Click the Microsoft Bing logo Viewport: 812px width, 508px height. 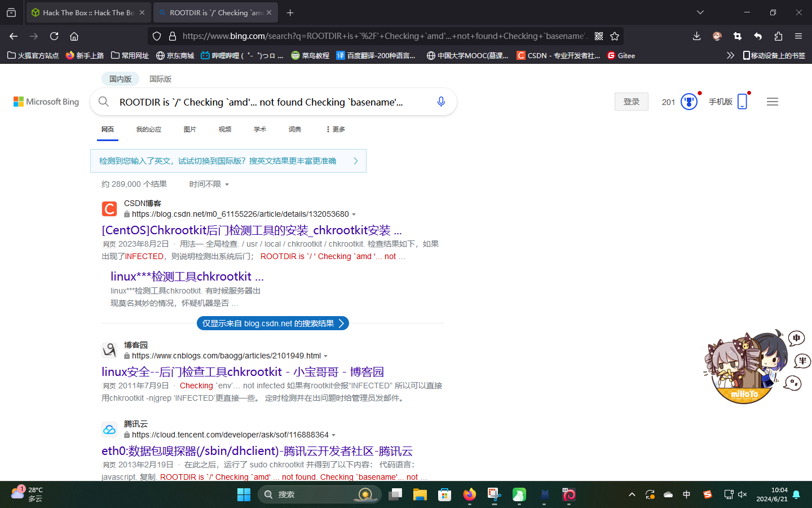46,102
